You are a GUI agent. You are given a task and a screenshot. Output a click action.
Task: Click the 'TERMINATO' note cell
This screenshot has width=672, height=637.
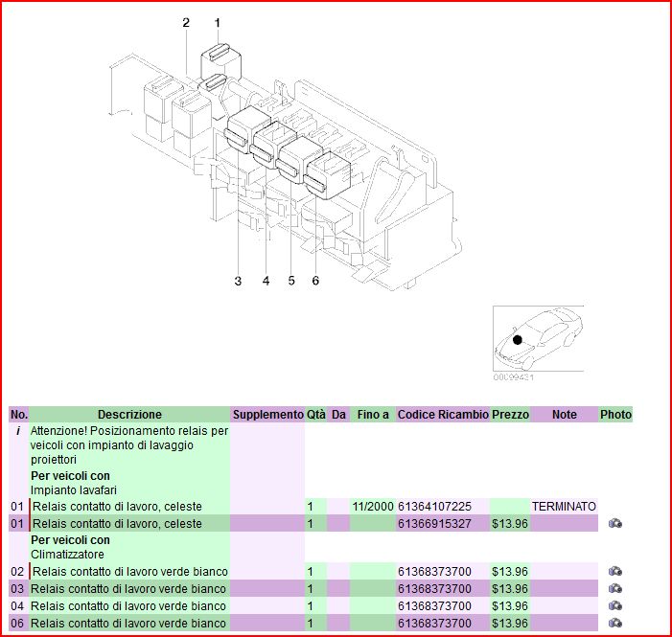564,506
